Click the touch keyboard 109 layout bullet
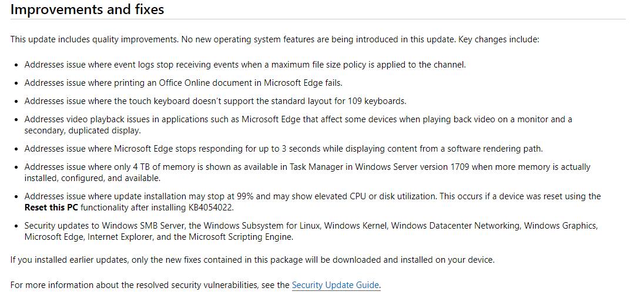The height and width of the screenshot is (308, 644). click(215, 101)
